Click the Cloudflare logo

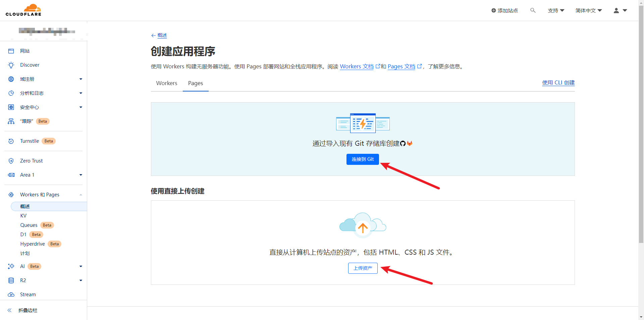pos(23,10)
